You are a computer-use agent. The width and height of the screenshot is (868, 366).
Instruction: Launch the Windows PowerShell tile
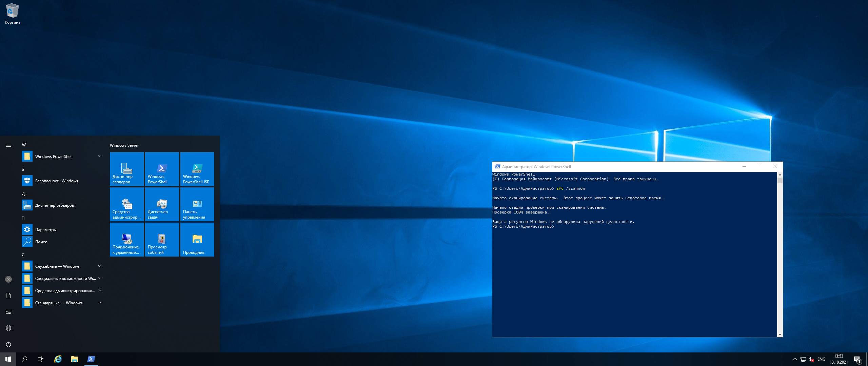[162, 169]
